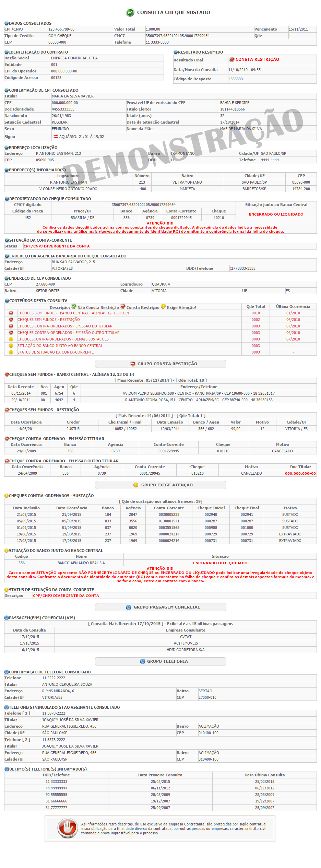The image size is (321, 868).
Task: Click the Código de Acesso value 00123
Action: coord(56,78)
